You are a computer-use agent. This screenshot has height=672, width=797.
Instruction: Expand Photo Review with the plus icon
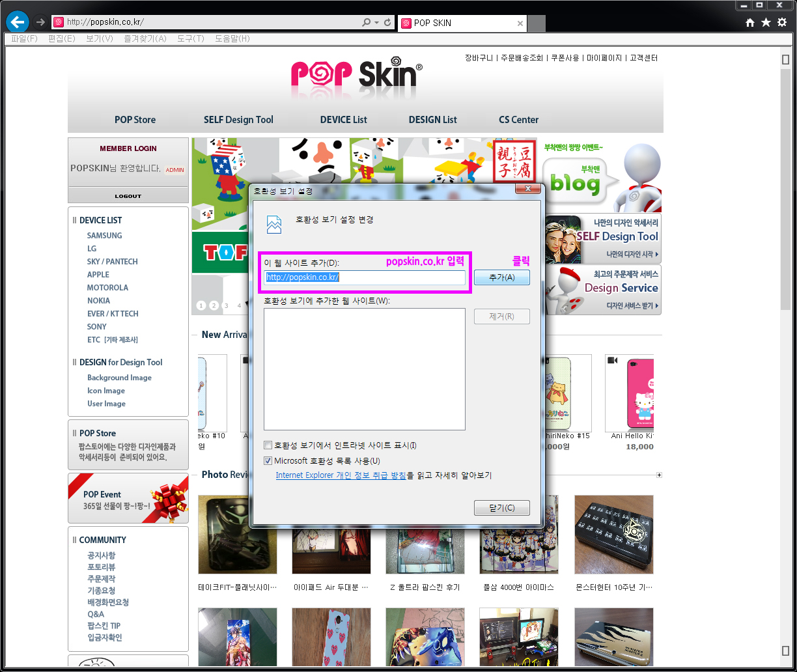[x=659, y=475]
